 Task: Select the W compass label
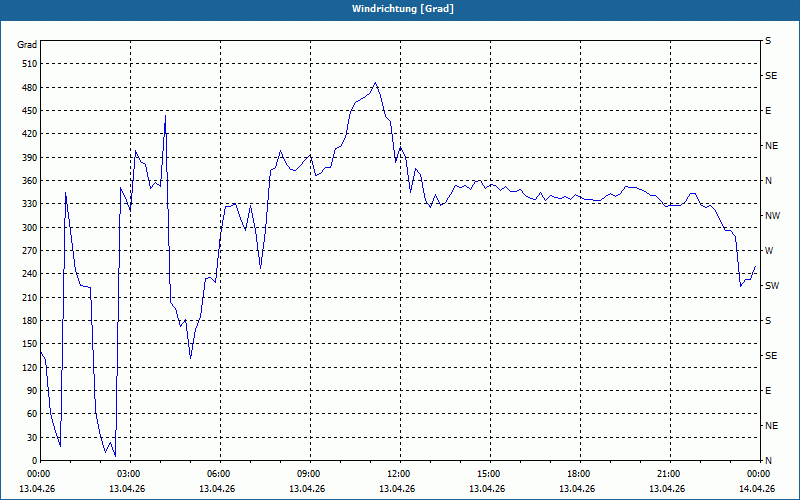coord(769,251)
